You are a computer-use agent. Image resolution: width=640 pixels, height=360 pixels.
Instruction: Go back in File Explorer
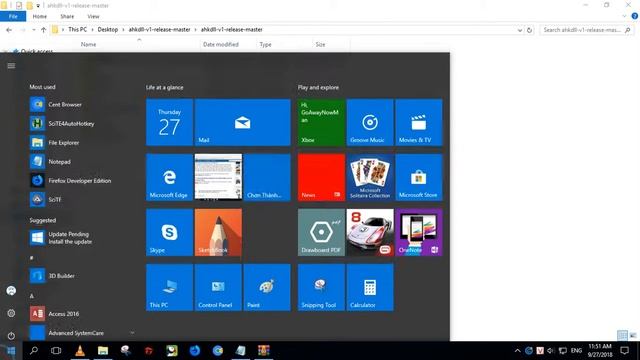pos(9,30)
